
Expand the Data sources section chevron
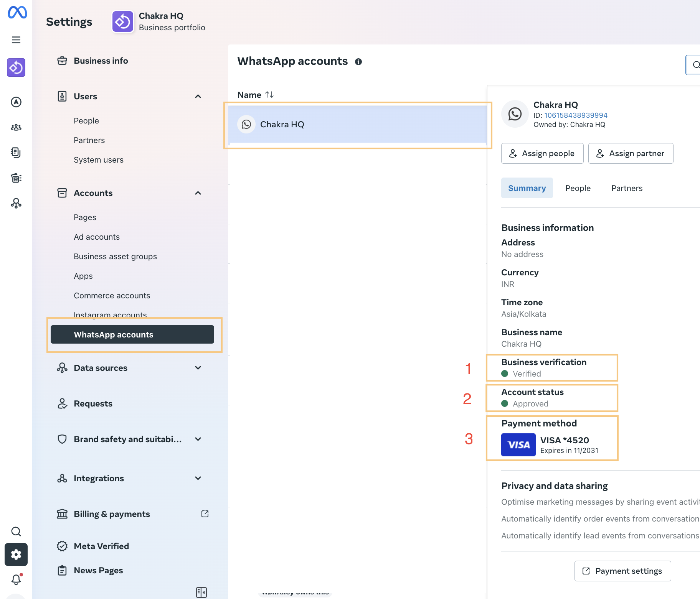[198, 368]
